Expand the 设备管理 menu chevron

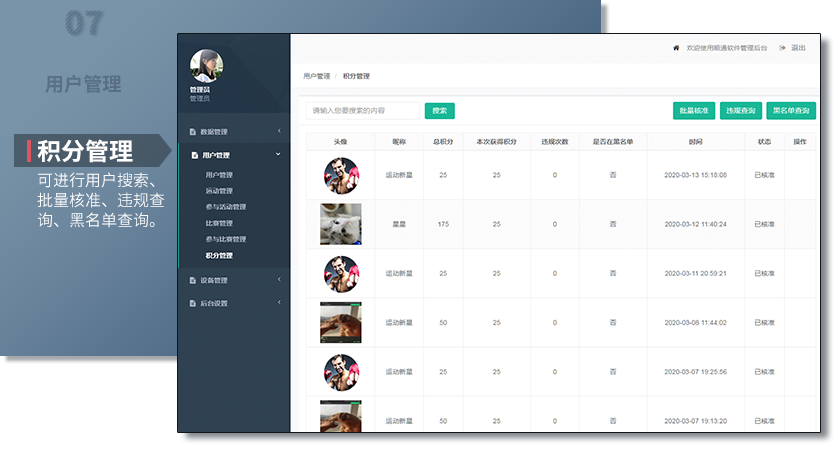pyautogui.click(x=279, y=280)
